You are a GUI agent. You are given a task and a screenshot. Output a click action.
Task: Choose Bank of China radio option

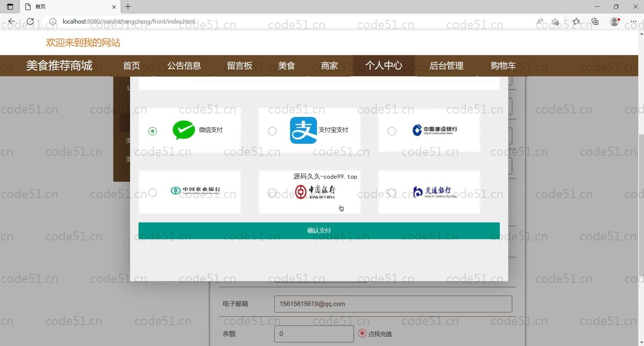coord(272,192)
